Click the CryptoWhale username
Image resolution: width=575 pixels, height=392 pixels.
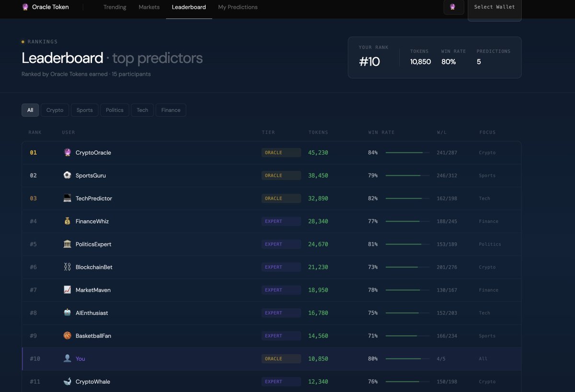93,381
